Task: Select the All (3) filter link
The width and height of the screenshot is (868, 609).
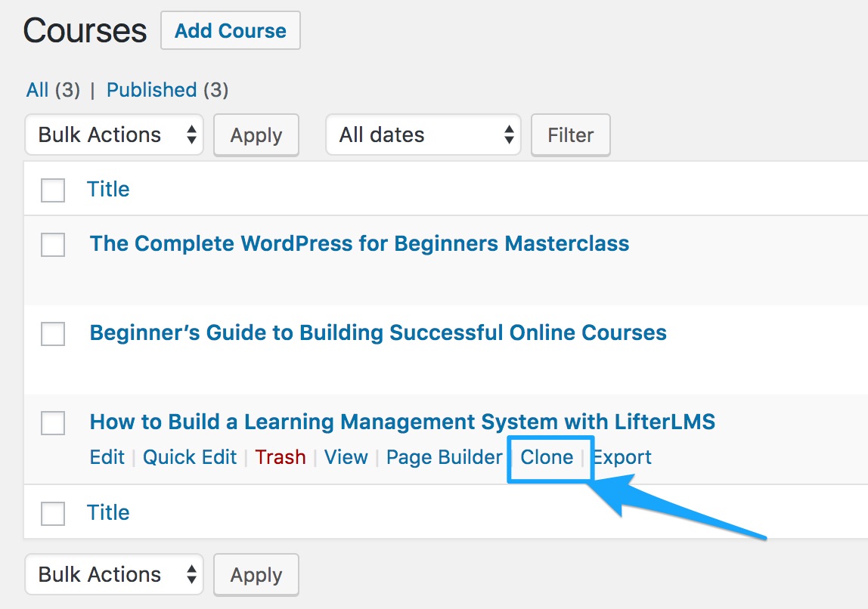Action: (x=38, y=89)
